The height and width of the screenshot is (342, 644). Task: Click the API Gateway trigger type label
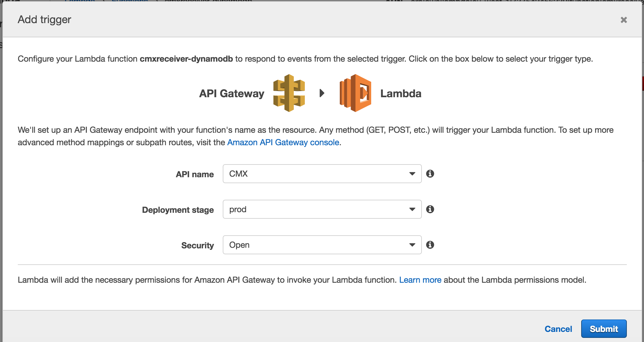[232, 93]
